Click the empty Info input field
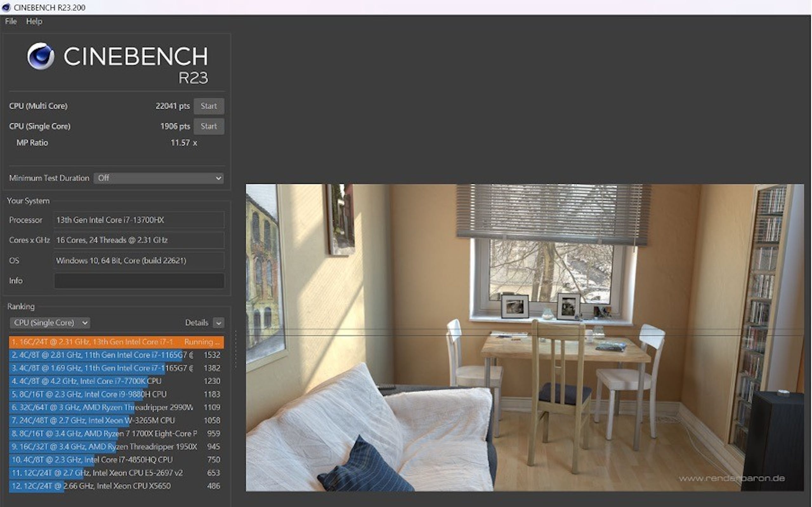 (139, 281)
